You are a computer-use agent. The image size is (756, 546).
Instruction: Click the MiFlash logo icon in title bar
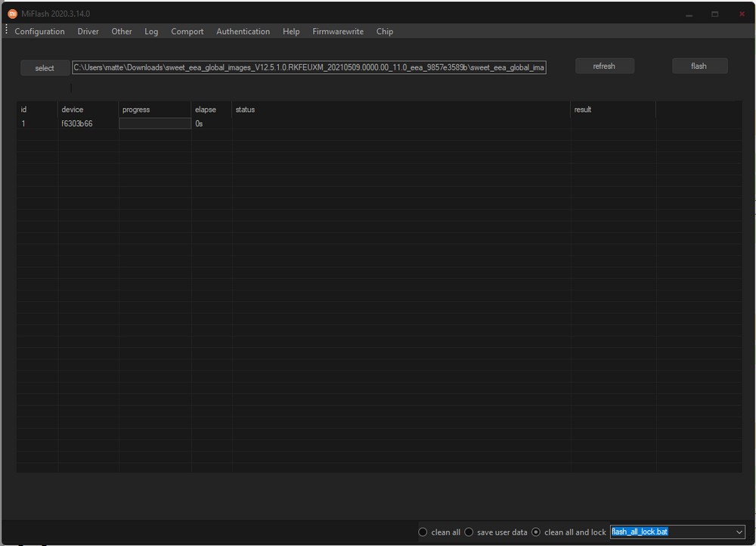[12, 14]
